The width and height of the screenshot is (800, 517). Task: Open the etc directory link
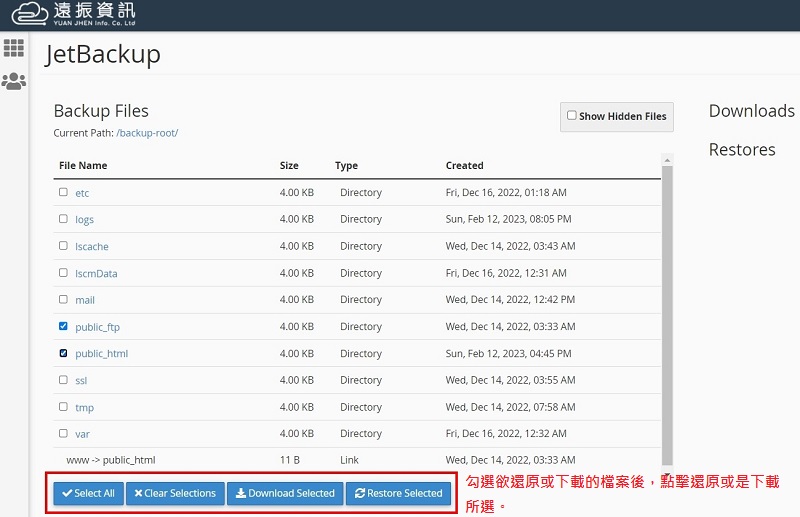(82, 193)
